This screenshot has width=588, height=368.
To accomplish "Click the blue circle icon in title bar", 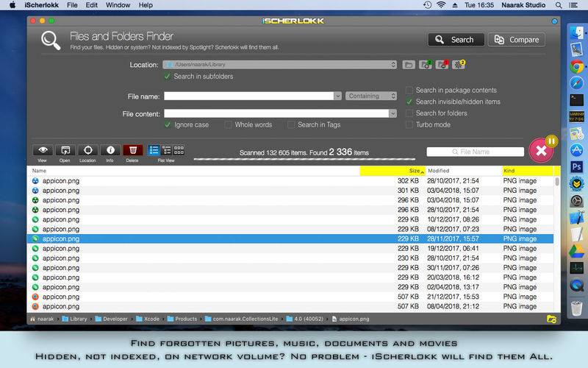I will click(x=554, y=21).
